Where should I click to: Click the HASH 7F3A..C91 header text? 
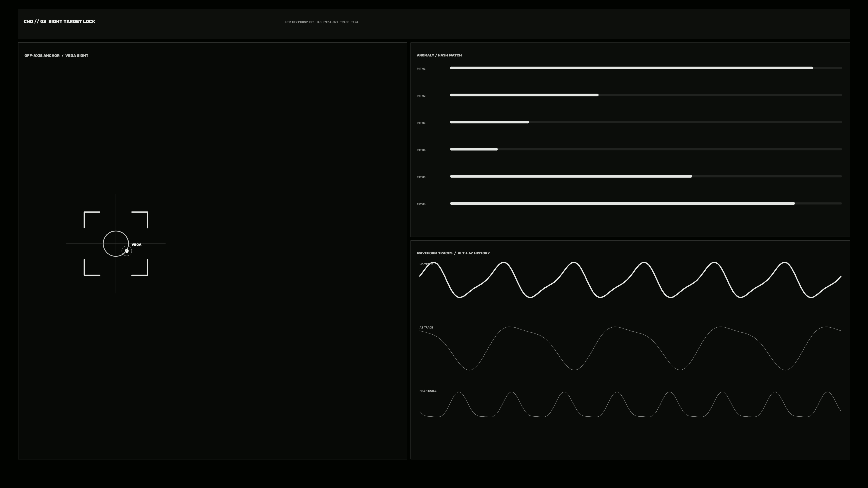coord(326,22)
